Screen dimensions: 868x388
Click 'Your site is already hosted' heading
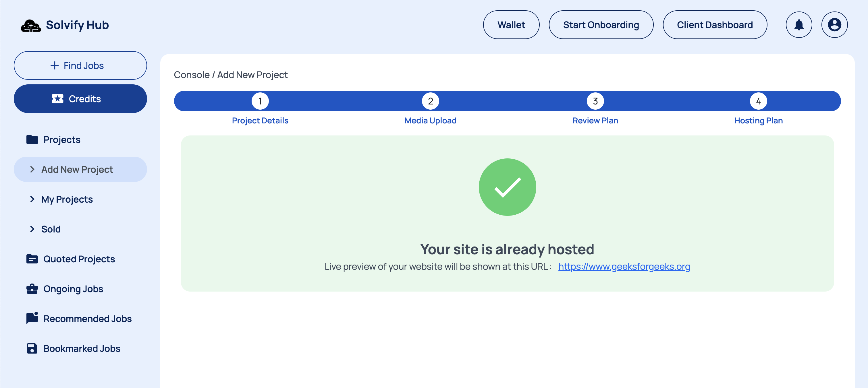(507, 249)
